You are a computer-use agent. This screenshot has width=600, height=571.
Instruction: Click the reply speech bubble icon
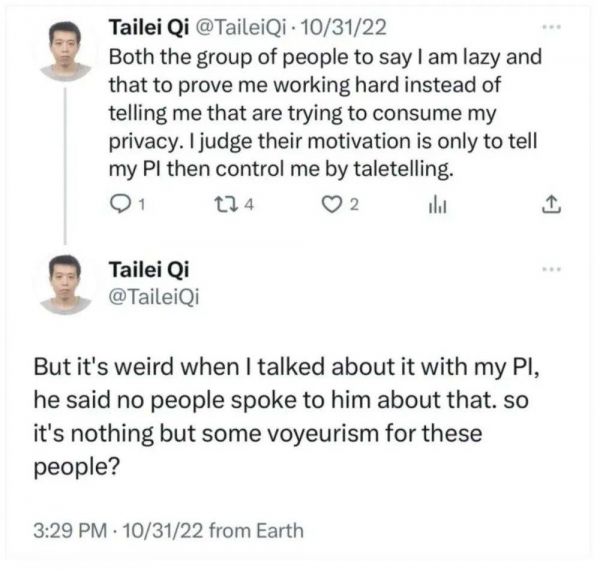(x=121, y=206)
